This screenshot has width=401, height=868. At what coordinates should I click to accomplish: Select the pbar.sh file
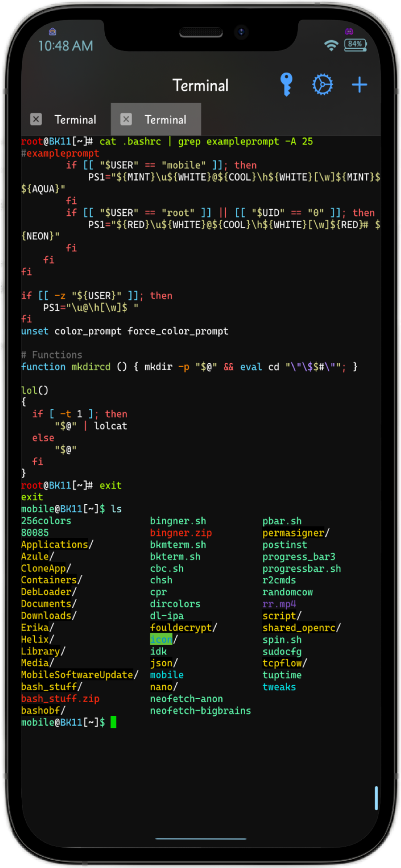tap(282, 521)
